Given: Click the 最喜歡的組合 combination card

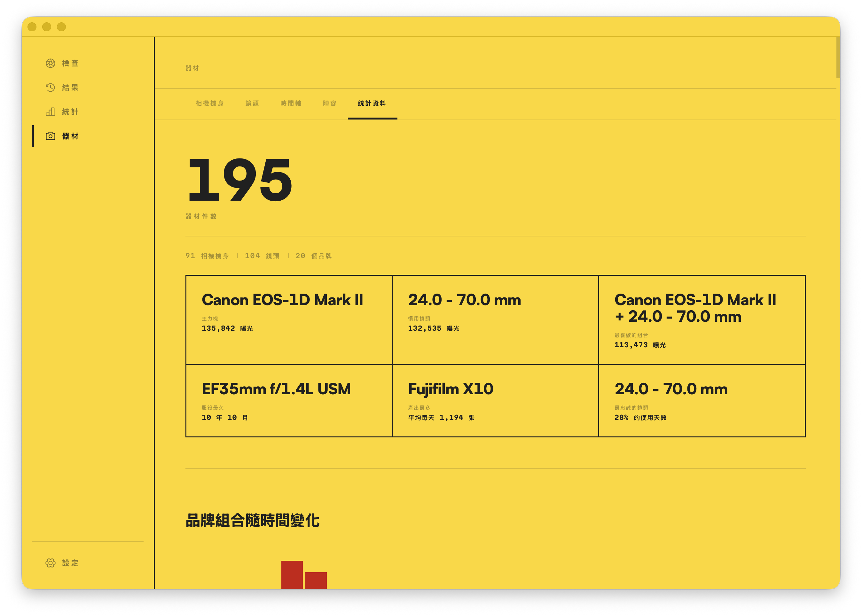Looking at the screenshot, I should (702, 320).
